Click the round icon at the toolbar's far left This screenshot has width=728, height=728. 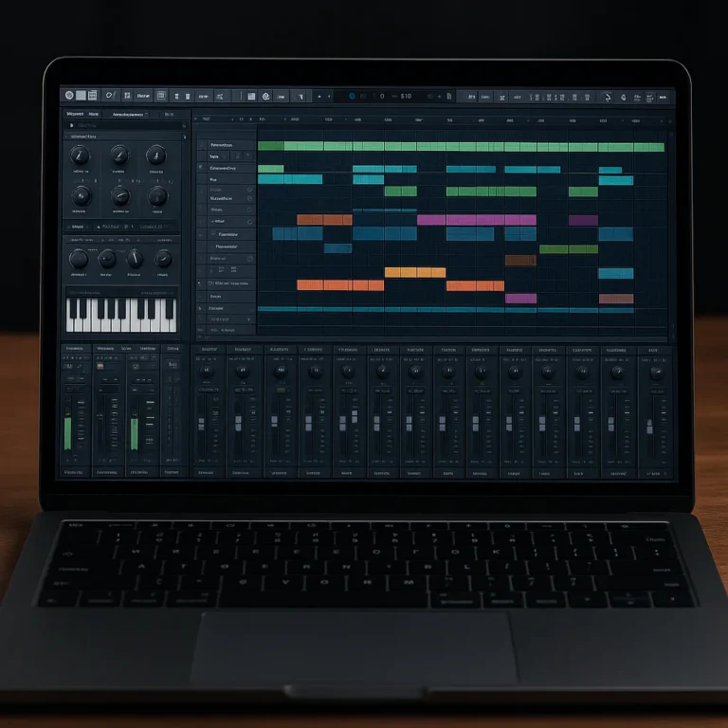69,95
